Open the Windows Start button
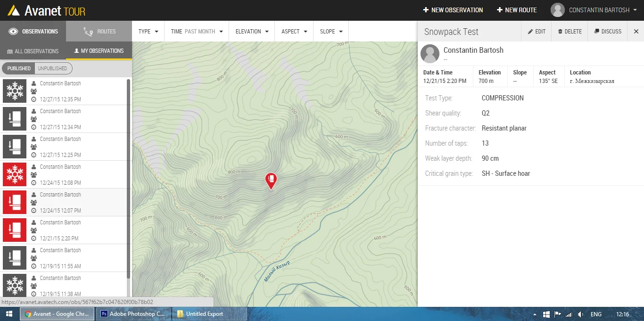 (x=9, y=314)
